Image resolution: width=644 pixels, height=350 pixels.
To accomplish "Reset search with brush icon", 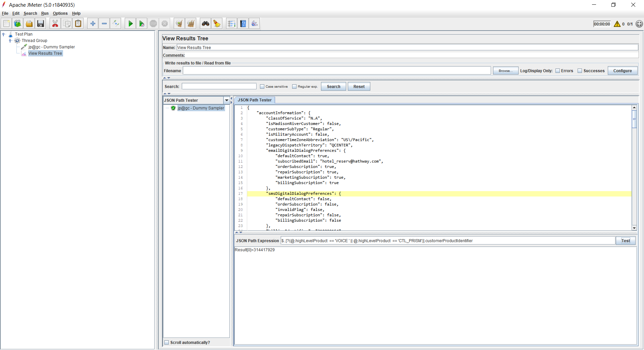I will click(x=217, y=24).
